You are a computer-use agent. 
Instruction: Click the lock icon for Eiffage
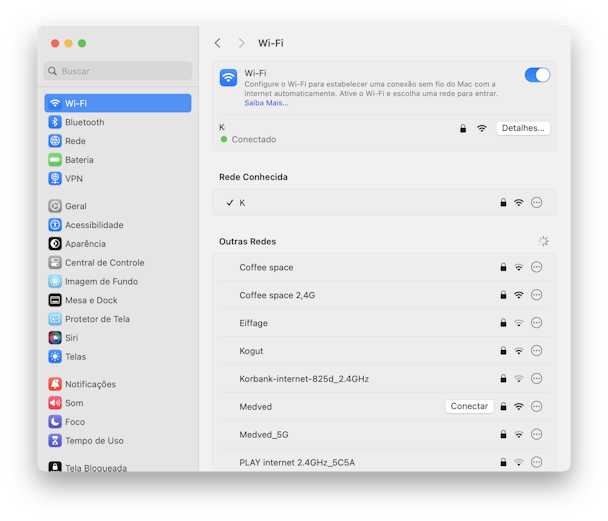(503, 323)
